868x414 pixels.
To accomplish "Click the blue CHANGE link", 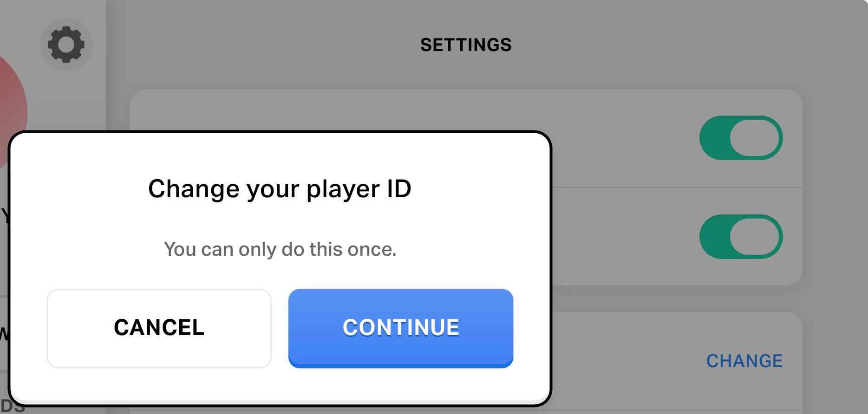I will tap(744, 361).
